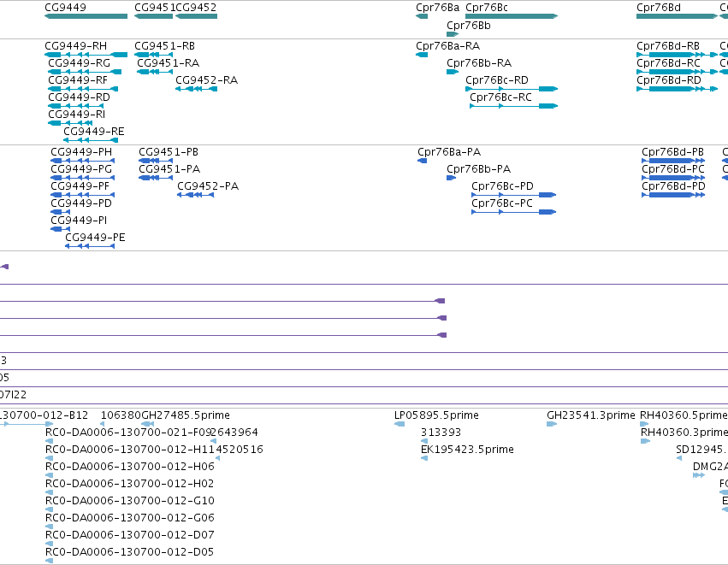Select RC0-DA0006-130700-012-D05 feature
The height and width of the screenshot is (565, 728).
coord(129,552)
